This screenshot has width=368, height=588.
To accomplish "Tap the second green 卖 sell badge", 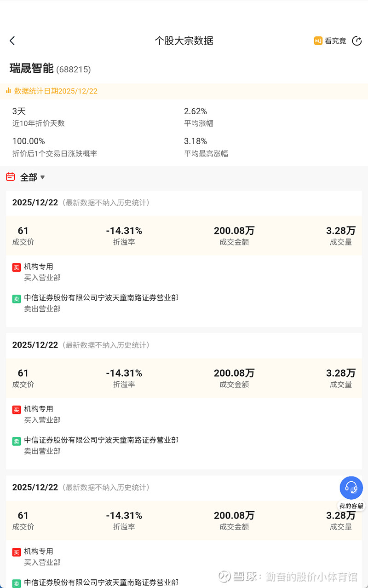I will click(x=17, y=441).
